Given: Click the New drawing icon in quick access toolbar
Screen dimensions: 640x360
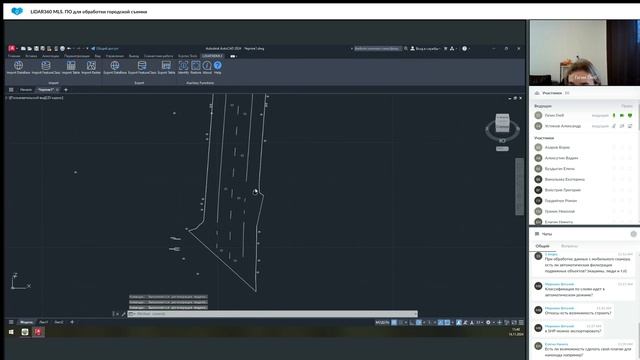Looking at the screenshot, I should coord(23,49).
